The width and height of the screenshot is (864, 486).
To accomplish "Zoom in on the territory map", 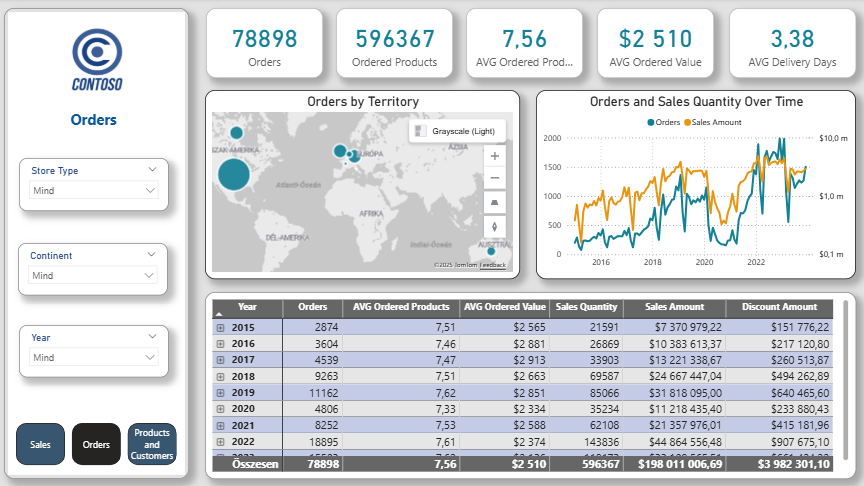I will (x=494, y=156).
